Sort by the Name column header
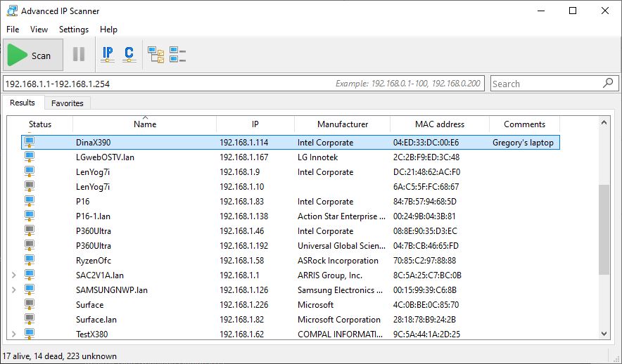Screen dimensions: 622x364 coord(145,124)
